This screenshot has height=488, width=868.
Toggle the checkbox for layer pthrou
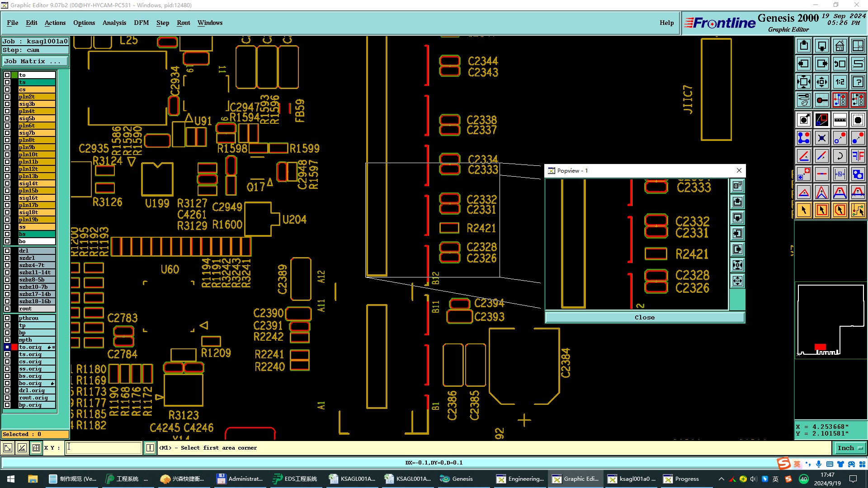tap(7, 318)
